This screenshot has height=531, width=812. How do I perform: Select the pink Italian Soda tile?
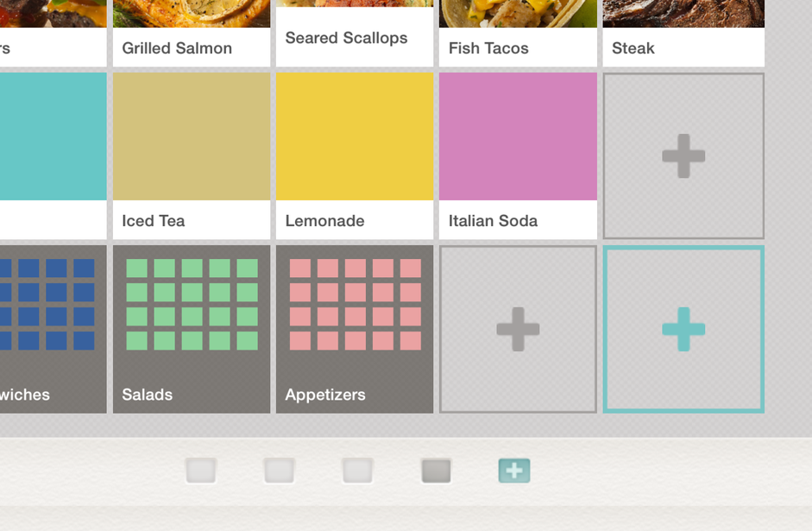518,156
